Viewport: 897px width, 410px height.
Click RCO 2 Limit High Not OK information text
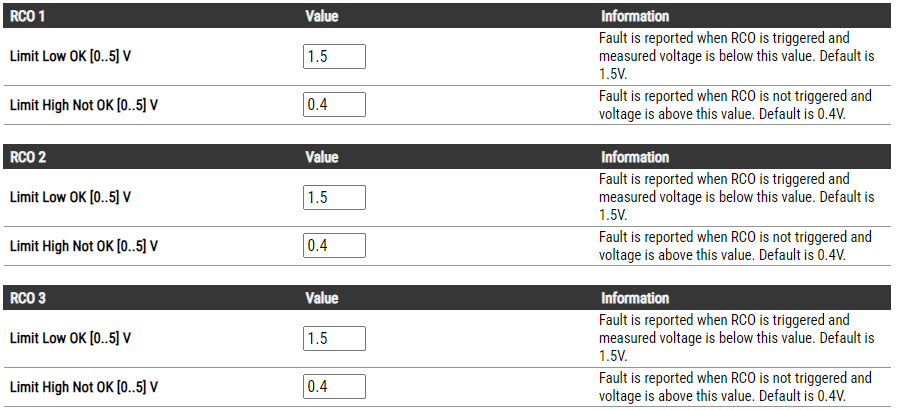[734, 246]
